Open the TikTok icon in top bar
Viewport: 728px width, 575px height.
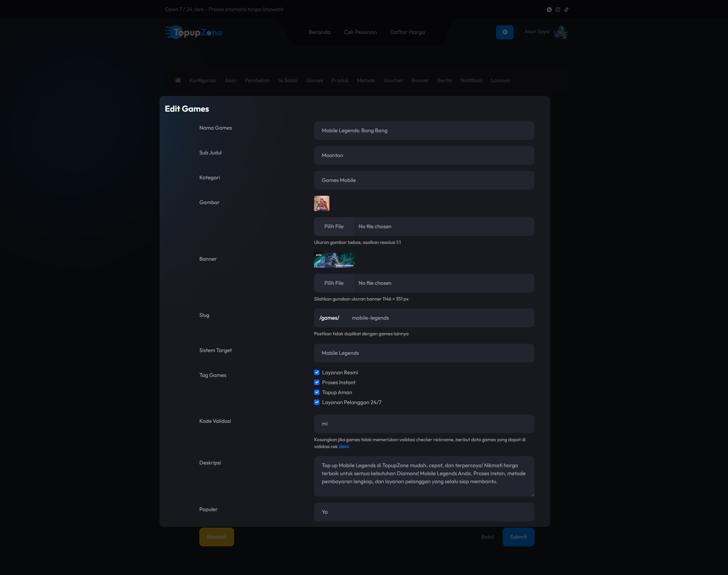pos(566,10)
